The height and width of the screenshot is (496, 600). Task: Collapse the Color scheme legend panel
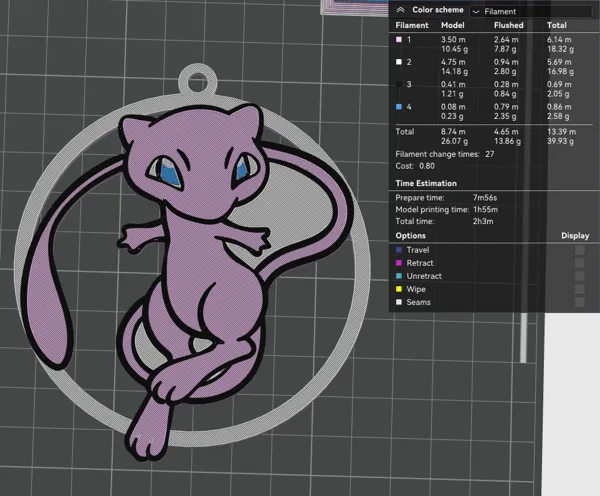click(x=400, y=10)
